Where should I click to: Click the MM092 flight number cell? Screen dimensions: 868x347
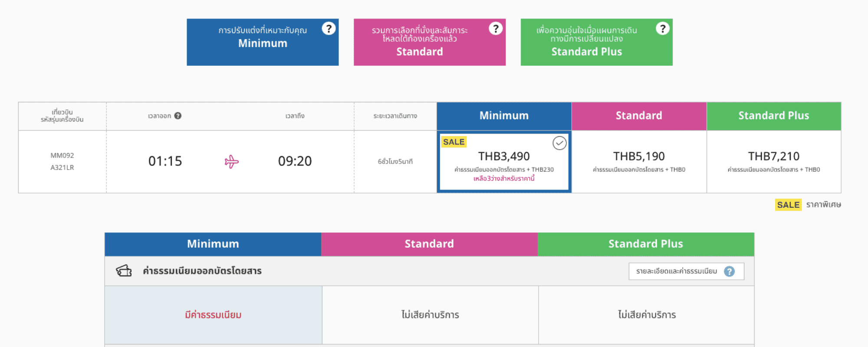coord(62,155)
